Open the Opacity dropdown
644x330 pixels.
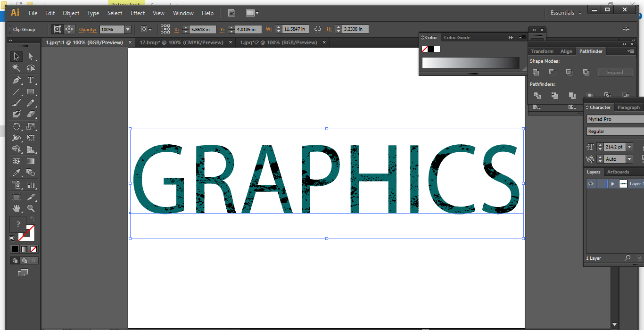point(127,29)
